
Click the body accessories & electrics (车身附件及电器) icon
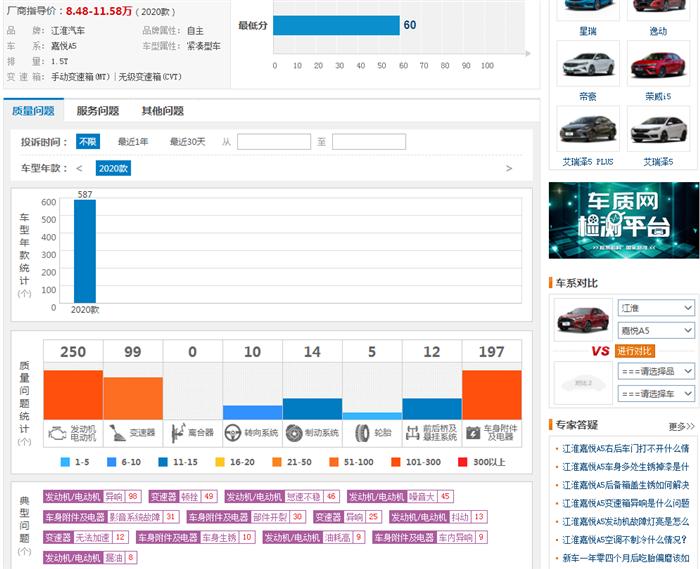point(473,433)
